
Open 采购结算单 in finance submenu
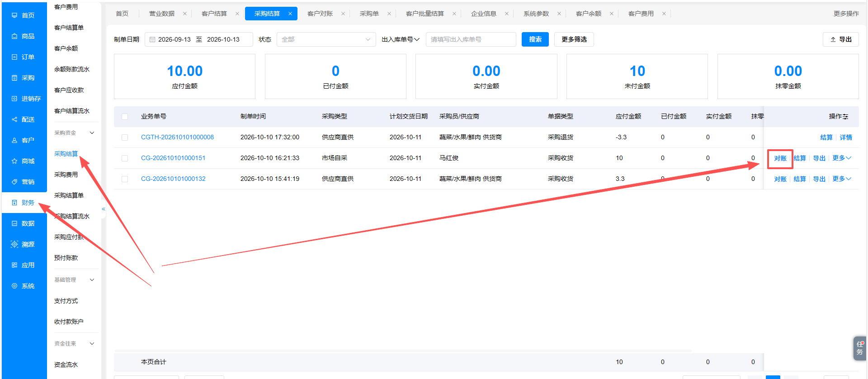[x=69, y=195]
